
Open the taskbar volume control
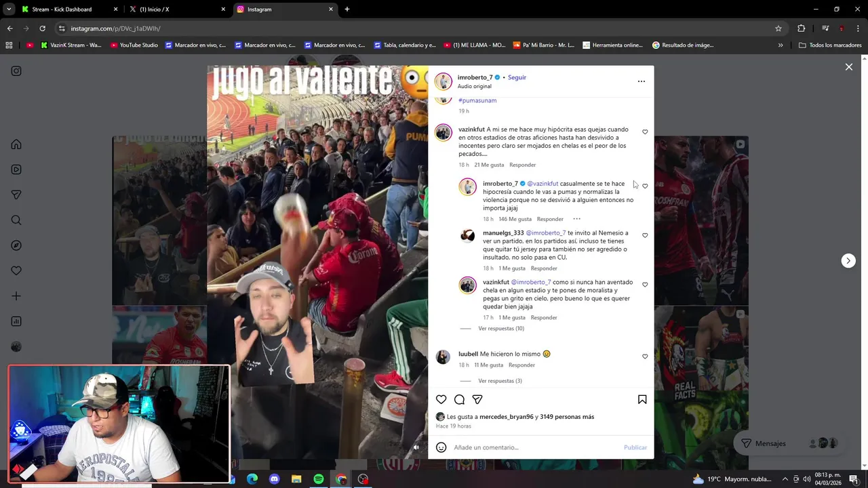click(x=807, y=479)
